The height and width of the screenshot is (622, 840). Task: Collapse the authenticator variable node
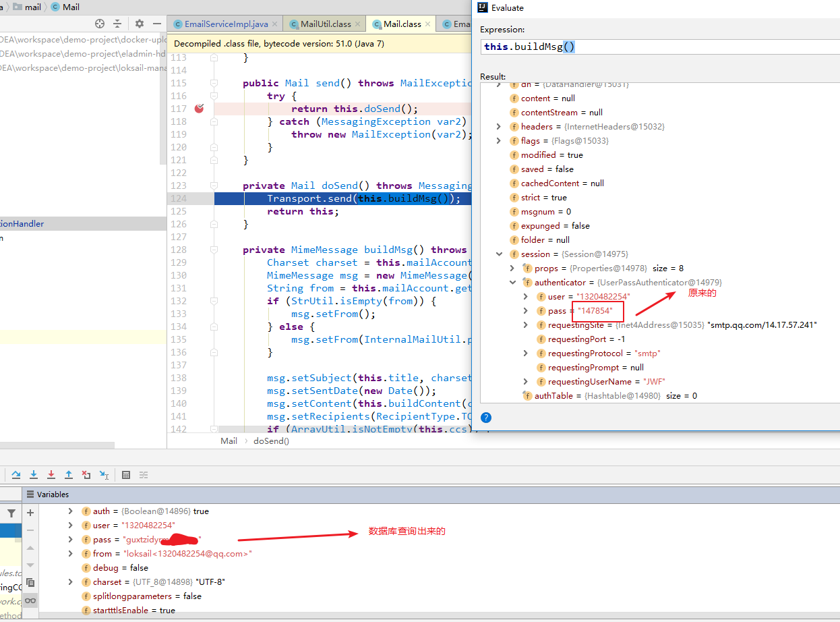pos(513,282)
